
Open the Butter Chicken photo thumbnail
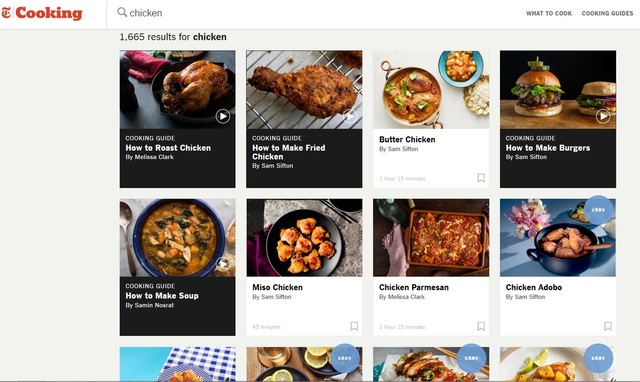tap(431, 90)
